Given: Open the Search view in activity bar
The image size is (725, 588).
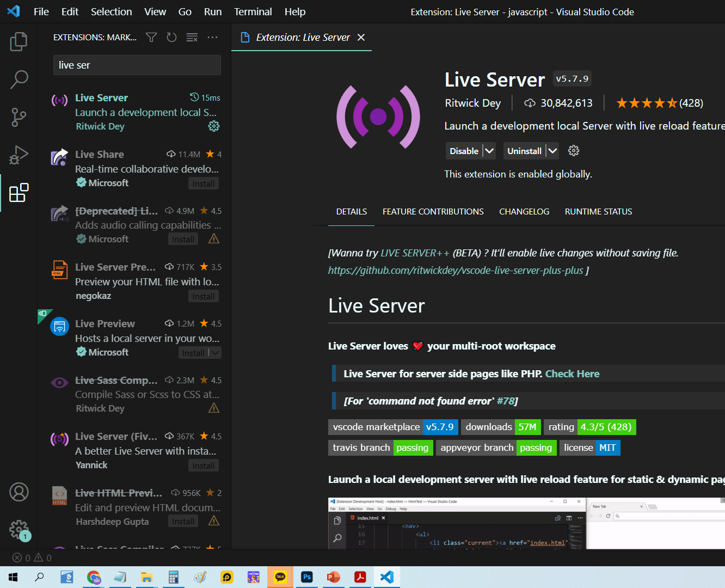Looking at the screenshot, I should [19, 79].
